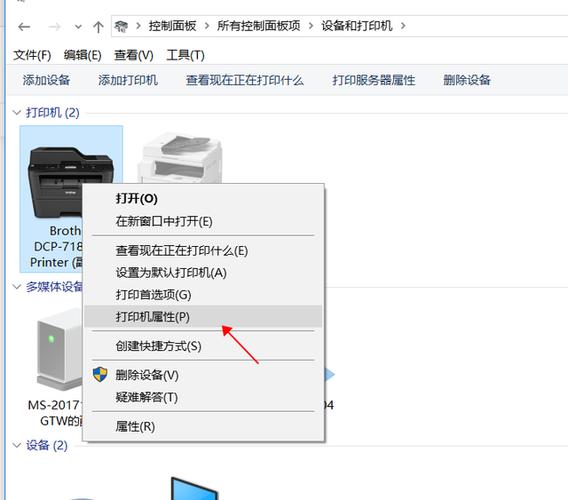Choose 在新窗口中打开(E)

click(x=203, y=221)
